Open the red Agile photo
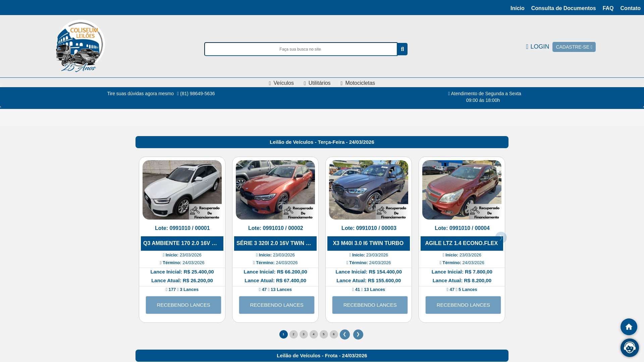Screen dimensions: 644x362 pos(462,190)
